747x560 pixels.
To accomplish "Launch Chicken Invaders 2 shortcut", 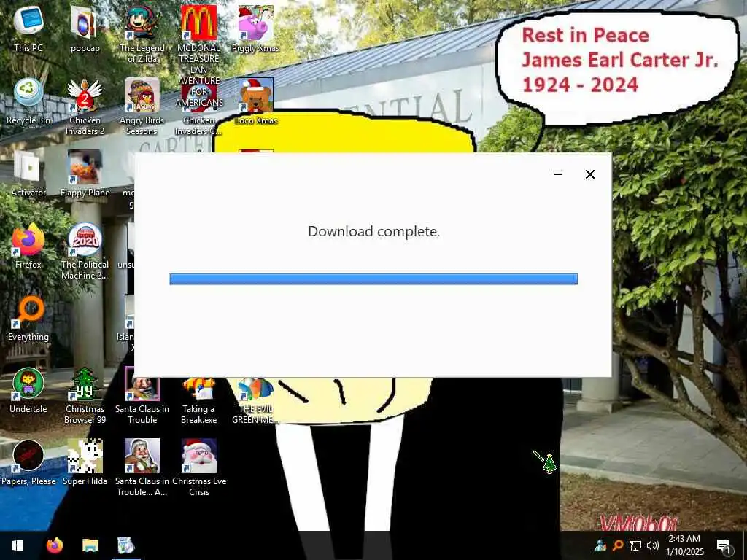I will coord(85,106).
